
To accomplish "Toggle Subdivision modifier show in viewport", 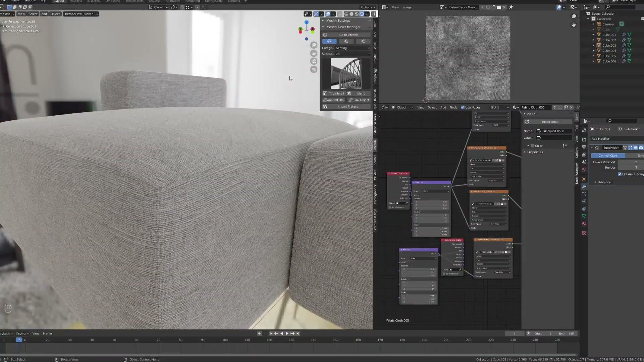I will [636, 148].
